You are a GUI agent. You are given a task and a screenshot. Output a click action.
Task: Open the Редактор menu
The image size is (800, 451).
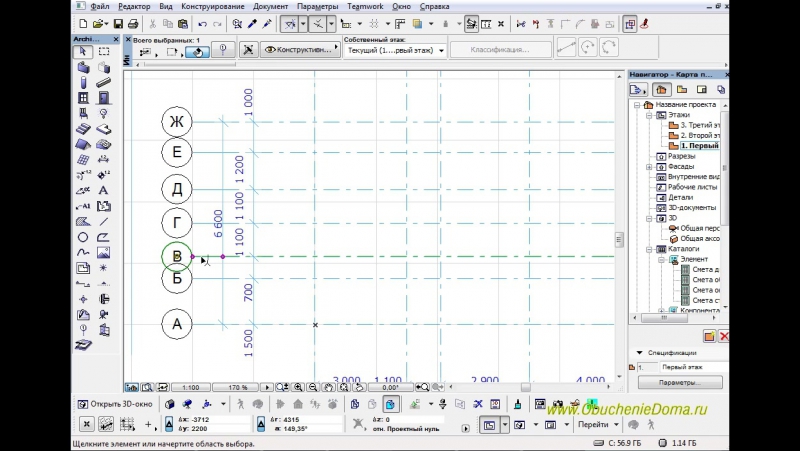point(134,7)
